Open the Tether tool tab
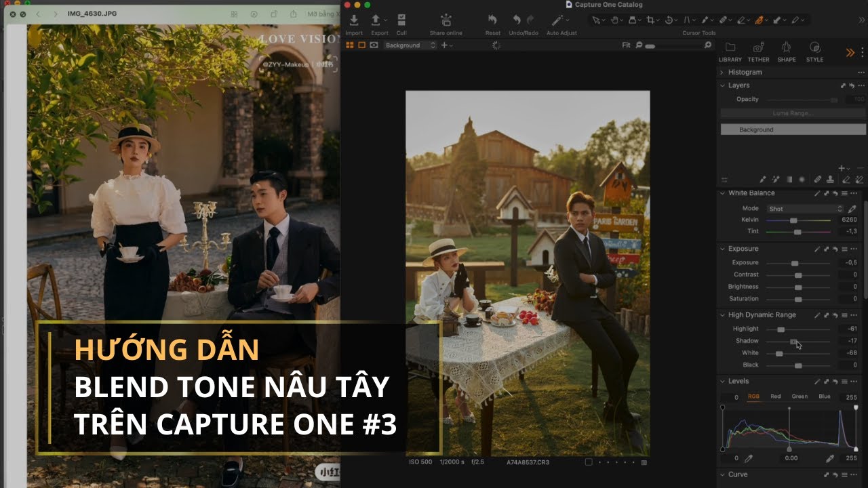868x488 pixels. tap(758, 52)
